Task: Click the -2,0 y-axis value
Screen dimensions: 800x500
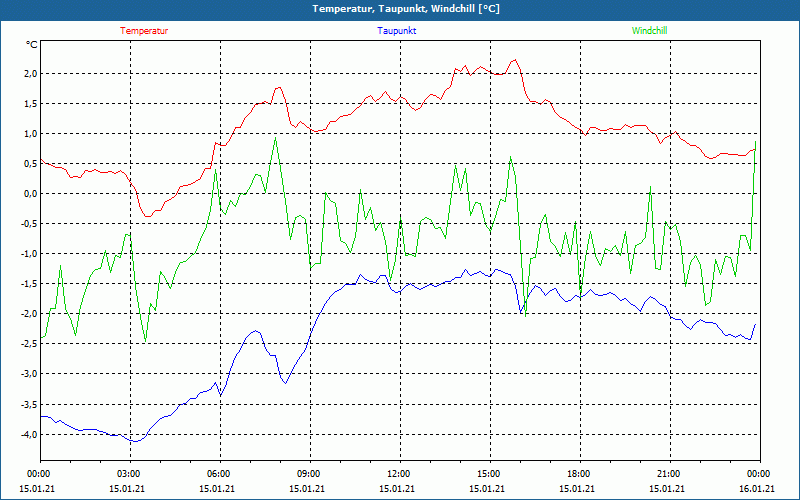Action: pyautogui.click(x=29, y=314)
